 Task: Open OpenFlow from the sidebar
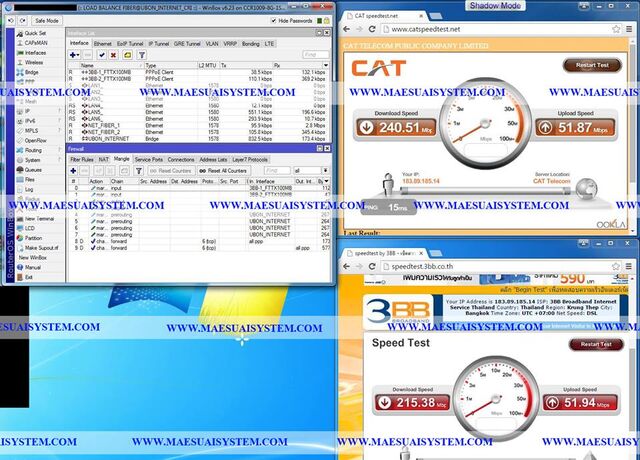(36, 140)
